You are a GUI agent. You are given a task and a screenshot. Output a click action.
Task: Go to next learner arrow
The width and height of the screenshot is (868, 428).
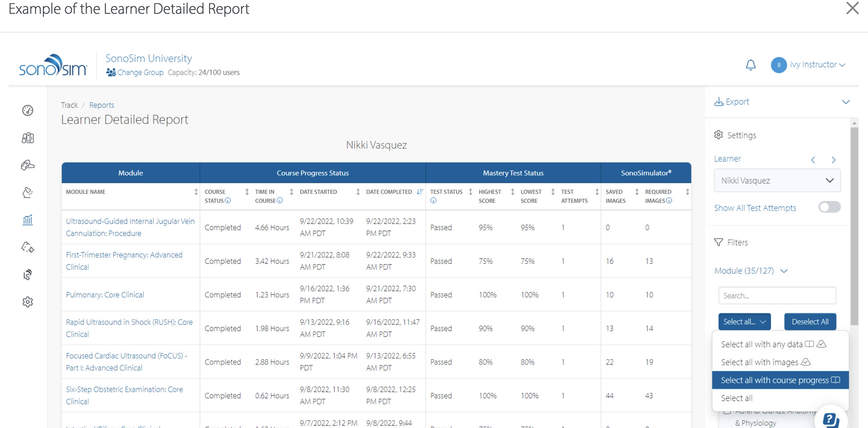(x=833, y=160)
